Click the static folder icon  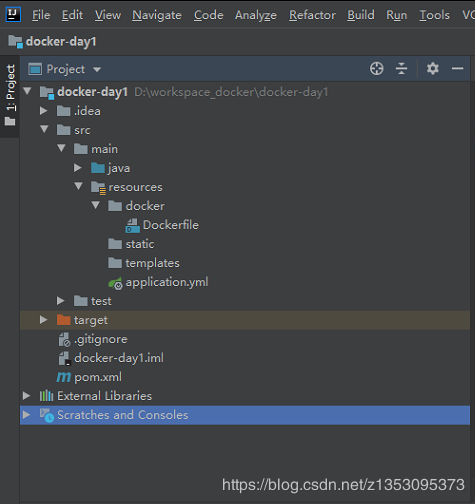pos(115,244)
